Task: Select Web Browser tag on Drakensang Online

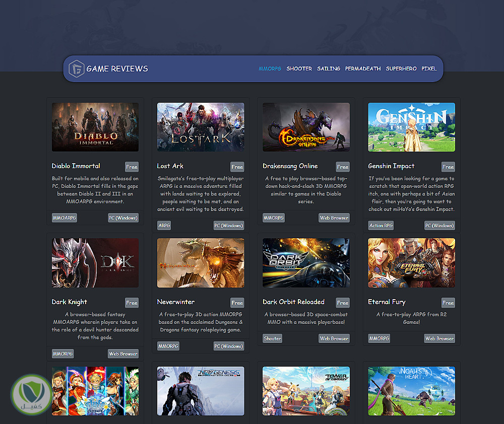Action: (x=334, y=218)
